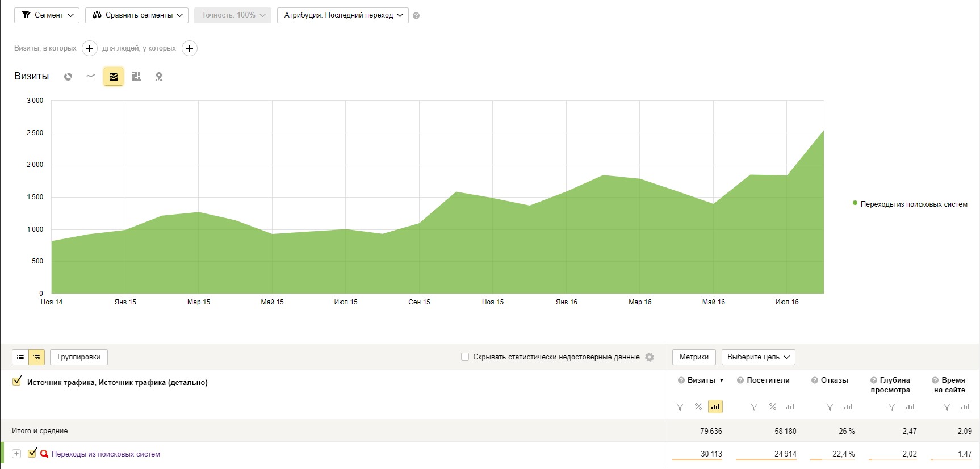Uncheck the 'Переходы из поисковых систем' row checkbox
The image size is (980, 469).
(32, 453)
